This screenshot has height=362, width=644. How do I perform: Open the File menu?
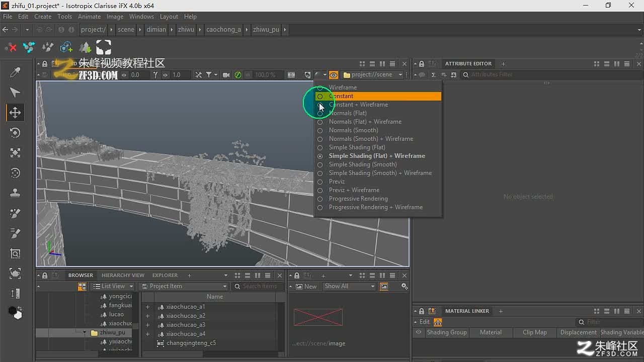click(x=8, y=17)
